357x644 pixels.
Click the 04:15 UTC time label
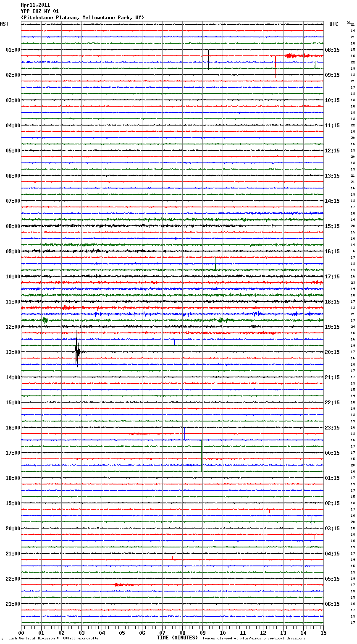332,554
